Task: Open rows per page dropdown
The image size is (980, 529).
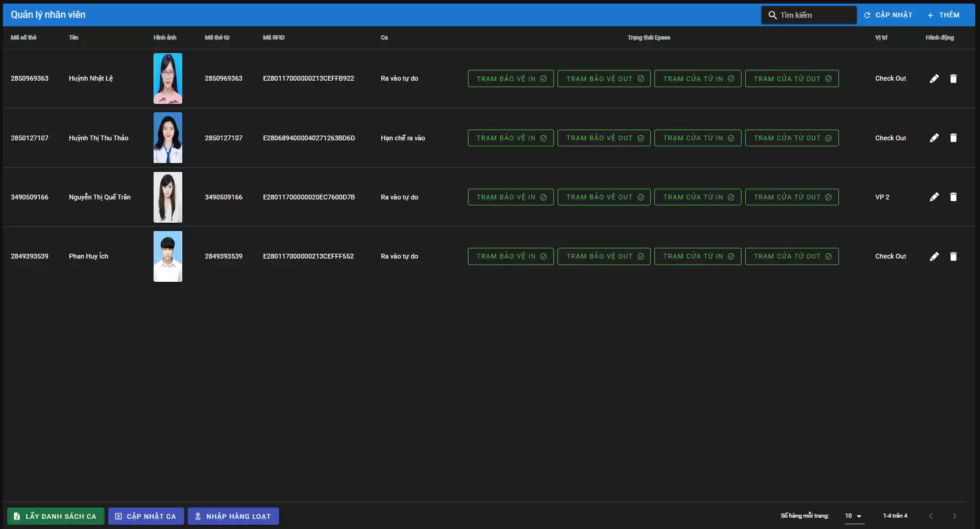Action: click(x=854, y=516)
